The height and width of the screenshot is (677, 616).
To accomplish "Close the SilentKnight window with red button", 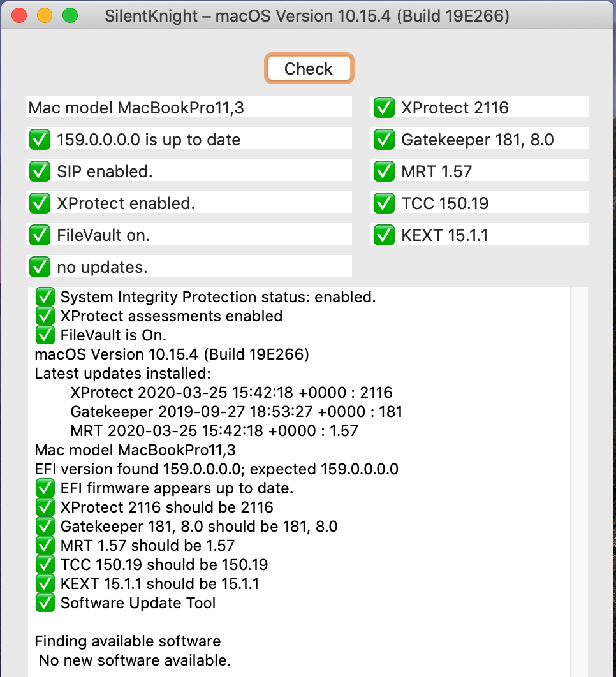I will point(19,15).
